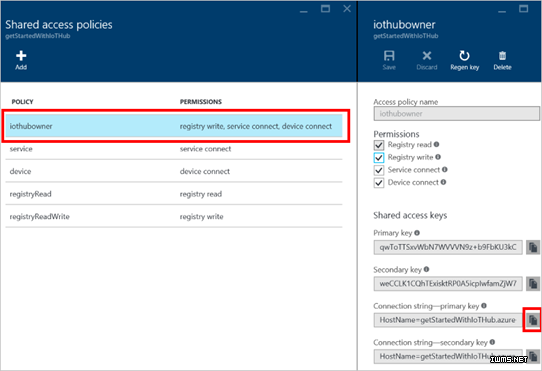Copy the connection string primary key
This screenshot has height=371, width=542.
point(533,320)
